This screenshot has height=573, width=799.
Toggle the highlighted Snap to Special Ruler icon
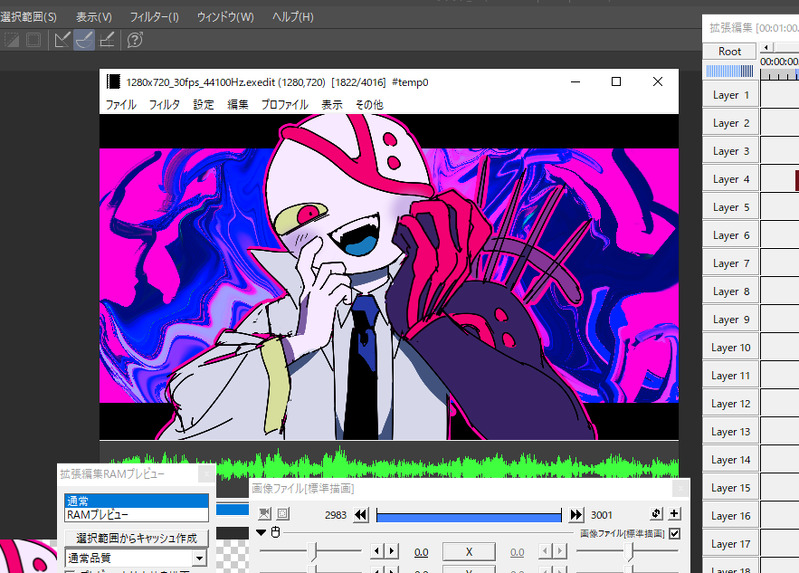point(85,40)
